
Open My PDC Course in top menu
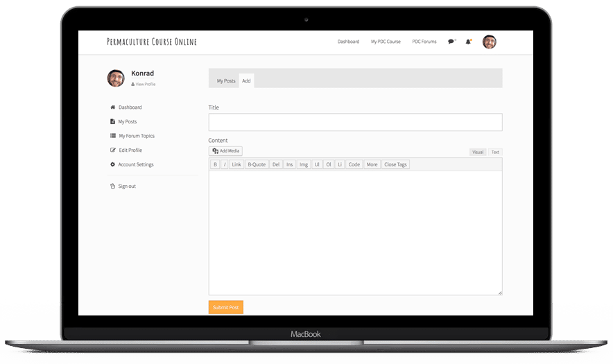tap(386, 42)
